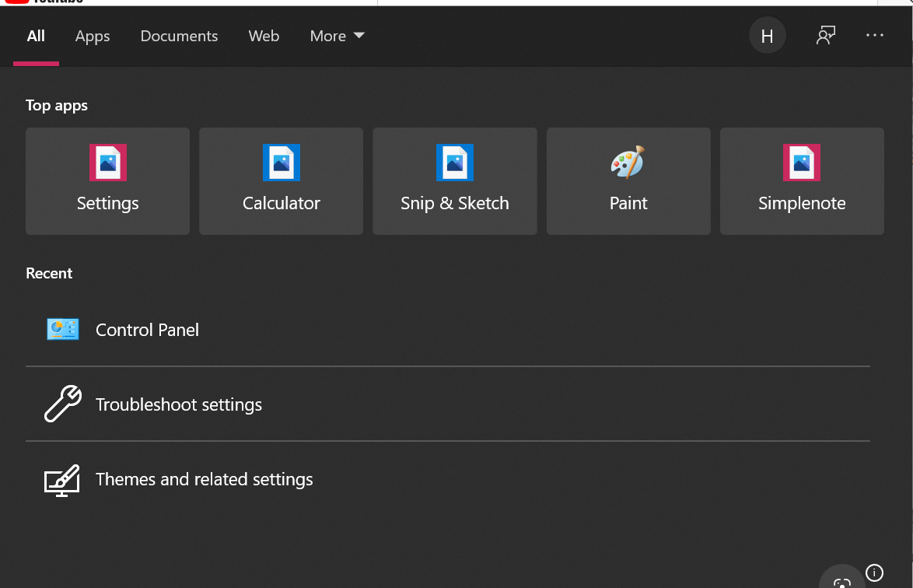Expand the More filters dropdown
The height and width of the screenshot is (588, 913).
coord(338,36)
